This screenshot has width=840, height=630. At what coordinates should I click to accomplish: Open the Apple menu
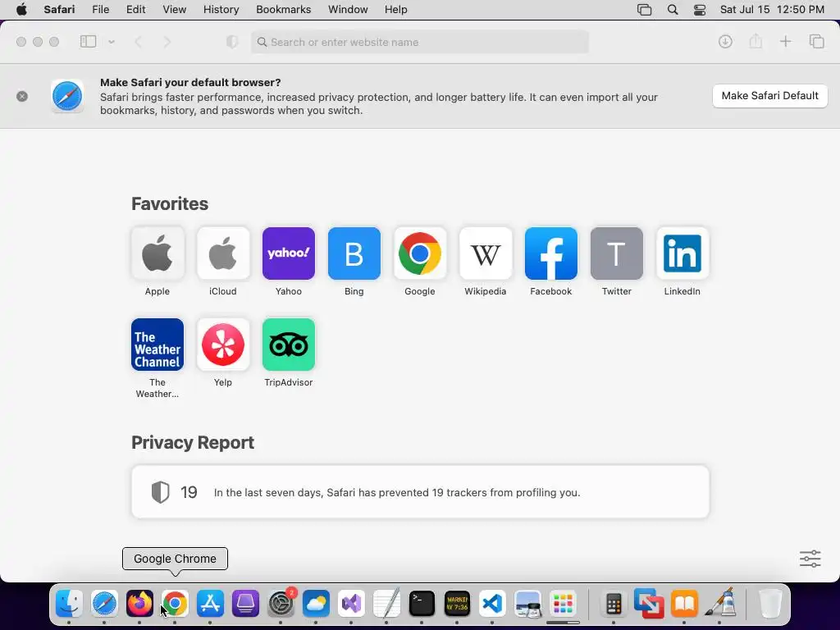click(21, 10)
